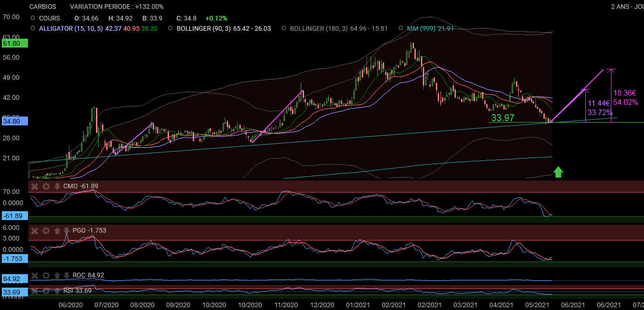Select the ALLIGATOR (15, 10, 5) label
Image resolution: width=644 pixels, height=310 pixels.
tap(71, 28)
